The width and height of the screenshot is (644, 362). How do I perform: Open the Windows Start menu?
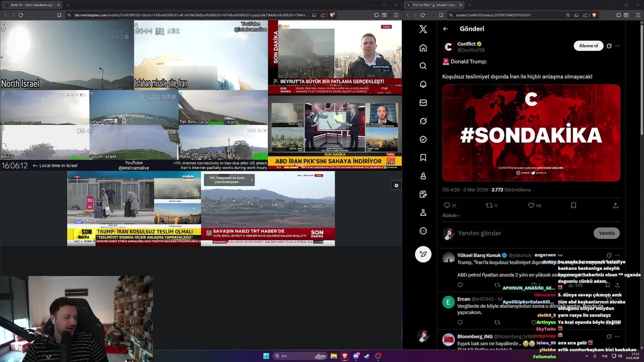coord(266,356)
